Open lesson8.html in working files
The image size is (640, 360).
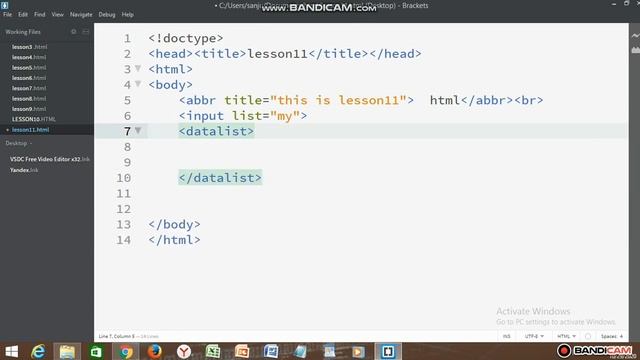(29, 98)
